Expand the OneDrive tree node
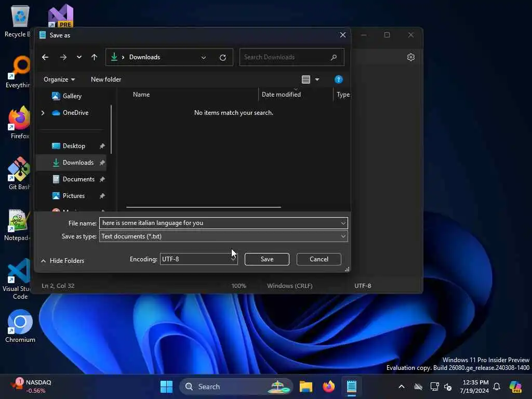Screen dimensions: 532x399 pyautogui.click(x=43, y=113)
